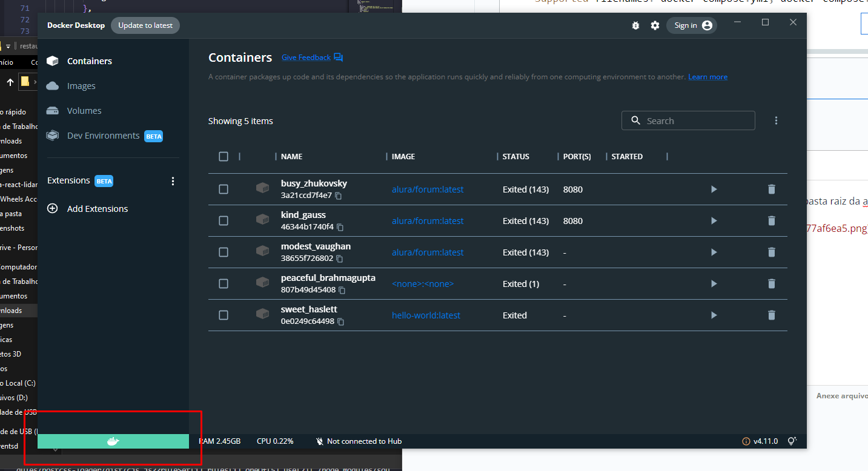Sort containers by the STATUS column
Screen dimensions: 868x471
pyautogui.click(x=516, y=156)
